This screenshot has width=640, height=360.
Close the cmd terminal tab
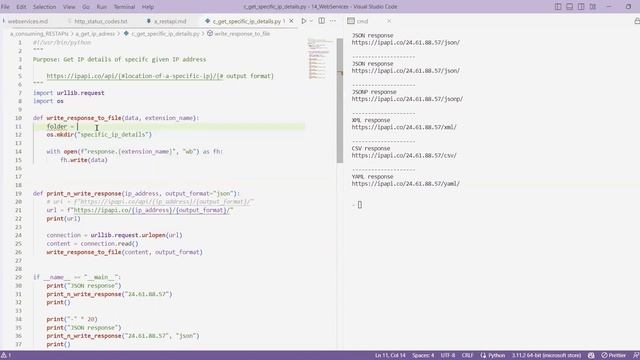click(x=389, y=21)
